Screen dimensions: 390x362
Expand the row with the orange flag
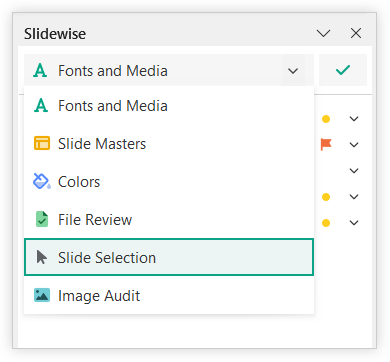[354, 145]
